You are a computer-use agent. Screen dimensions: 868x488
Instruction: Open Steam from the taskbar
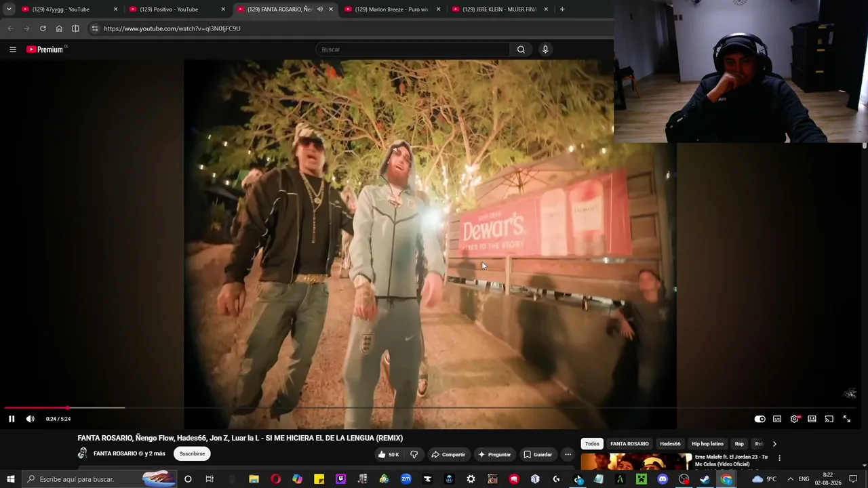705,479
